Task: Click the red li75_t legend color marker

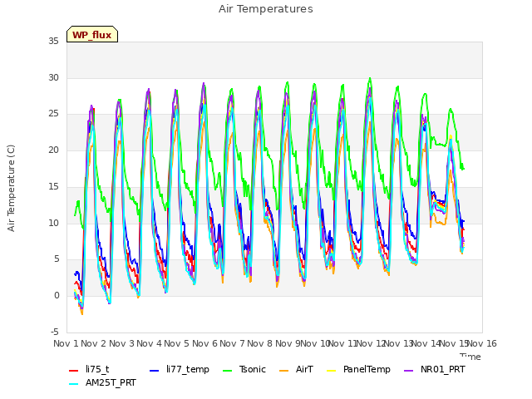Action: 74,371
